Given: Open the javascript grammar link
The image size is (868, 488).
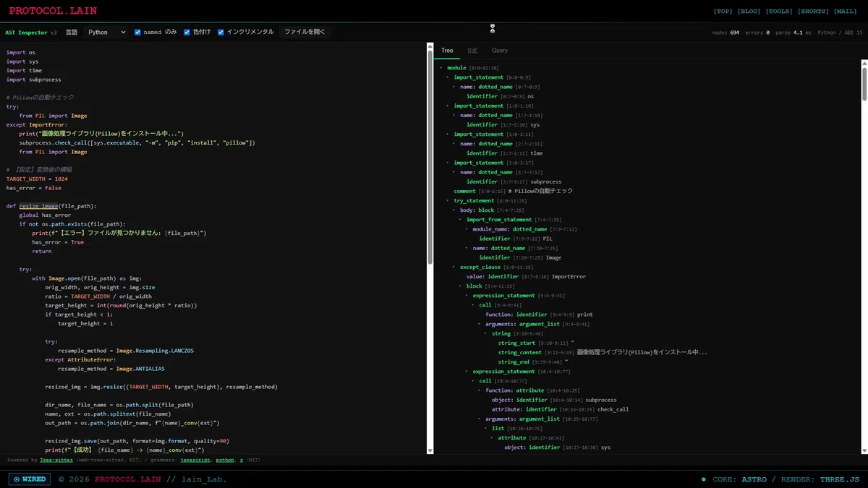Looking at the screenshot, I should point(195,460).
